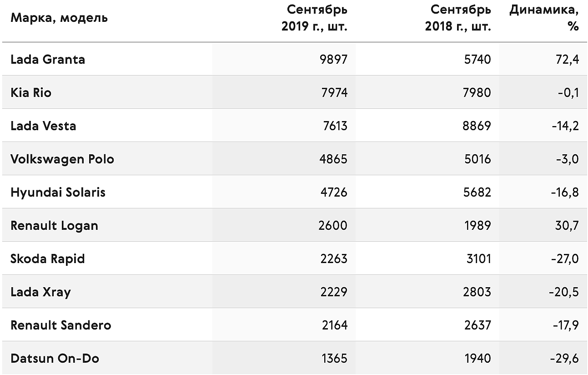588x375 pixels.
Task: Click the Марка, модель column header
Action: pyautogui.click(x=59, y=18)
